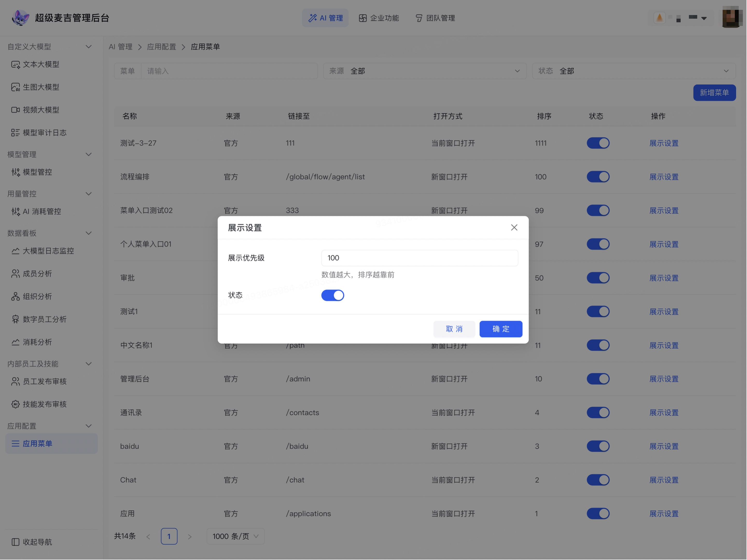The width and height of the screenshot is (747, 560).
Task: Open 数字员工分析 icon
Action: 16,319
